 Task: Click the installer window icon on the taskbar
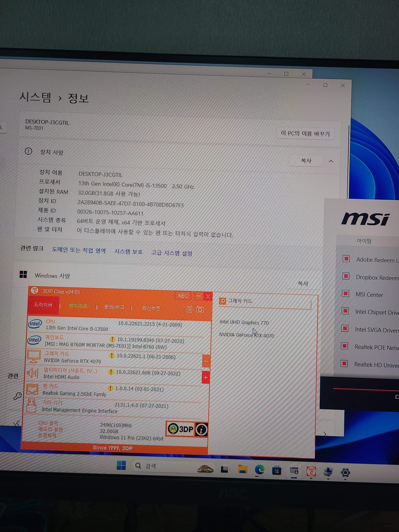point(294,471)
